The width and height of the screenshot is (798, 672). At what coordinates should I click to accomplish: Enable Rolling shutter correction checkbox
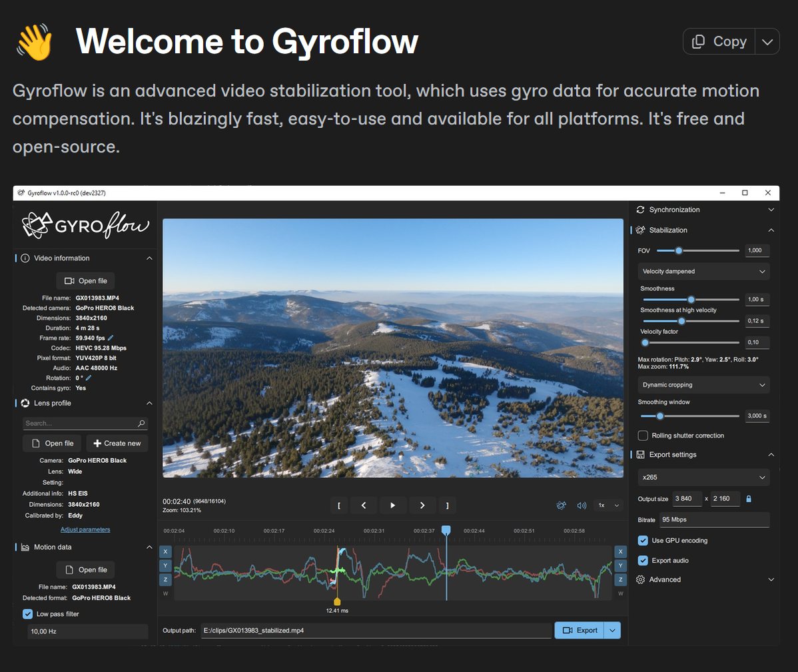point(643,436)
